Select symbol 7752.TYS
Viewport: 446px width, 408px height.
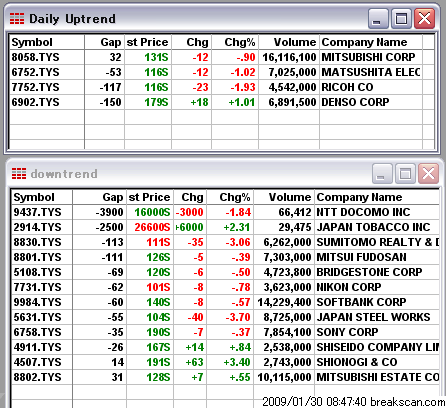(x=35, y=87)
